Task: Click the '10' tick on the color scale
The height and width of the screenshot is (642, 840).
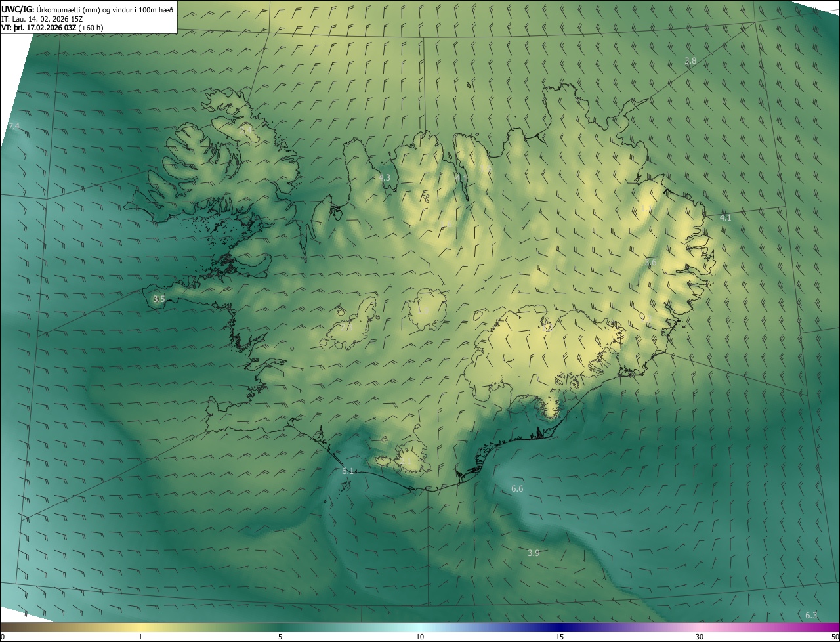Action: coord(420,637)
